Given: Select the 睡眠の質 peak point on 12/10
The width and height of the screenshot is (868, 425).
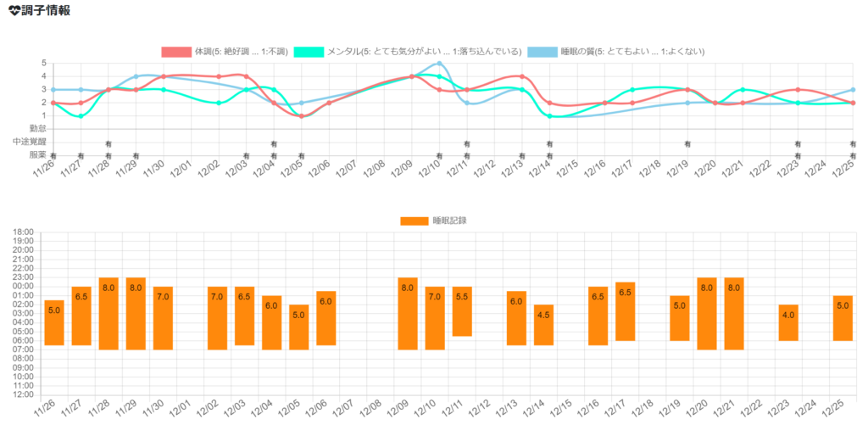Looking at the screenshot, I should 439,64.
